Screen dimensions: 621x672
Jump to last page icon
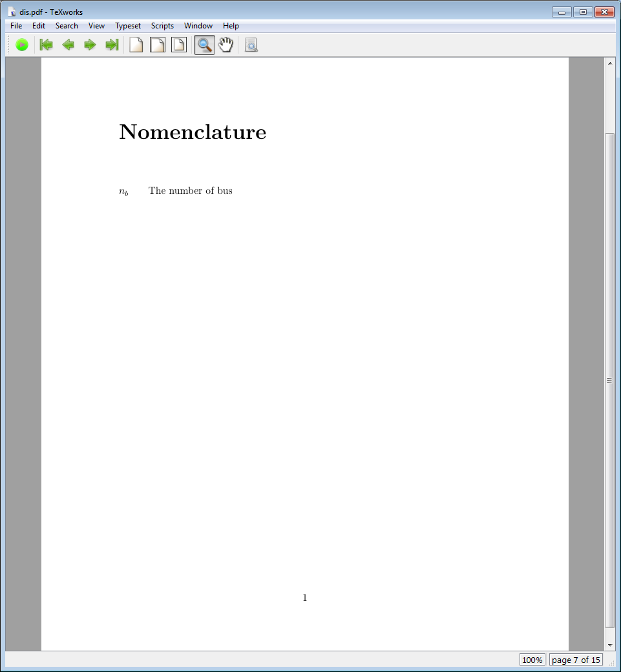(x=112, y=45)
